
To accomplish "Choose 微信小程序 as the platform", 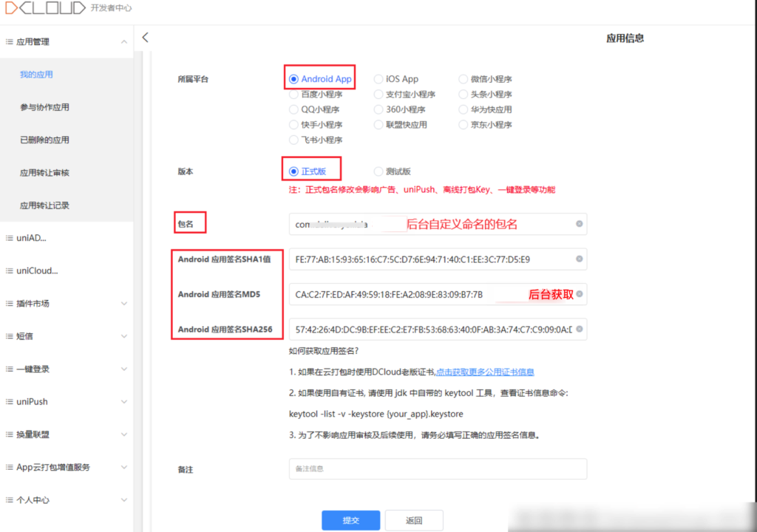I will (x=464, y=79).
